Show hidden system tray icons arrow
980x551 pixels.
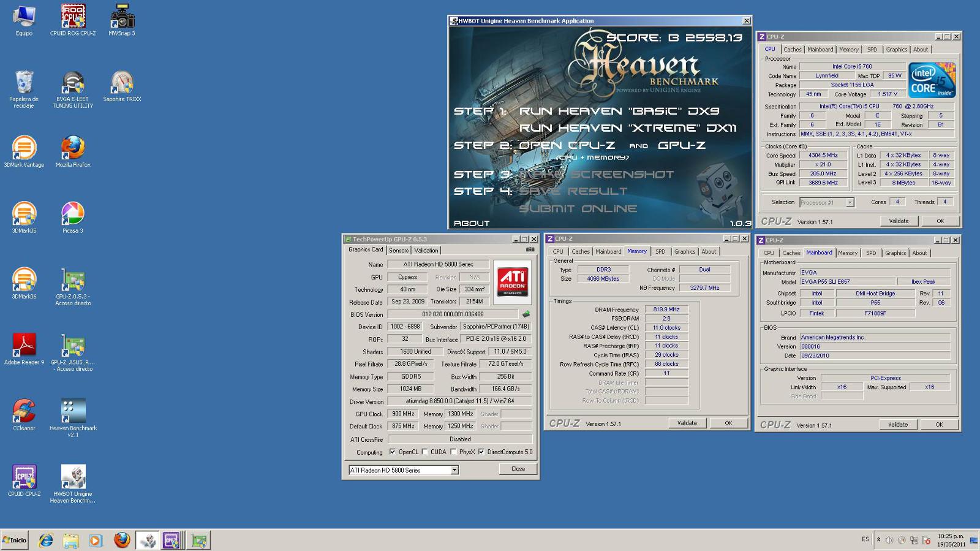[878, 540]
